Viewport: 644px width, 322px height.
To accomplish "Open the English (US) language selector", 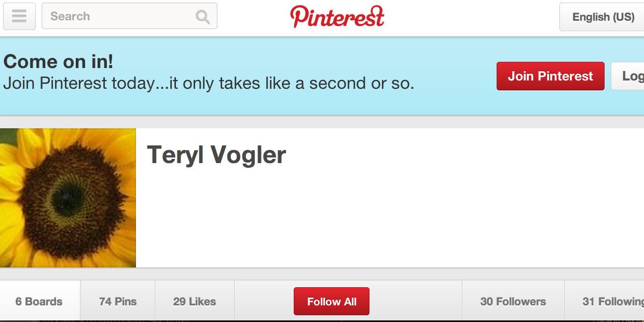I will pos(602,17).
